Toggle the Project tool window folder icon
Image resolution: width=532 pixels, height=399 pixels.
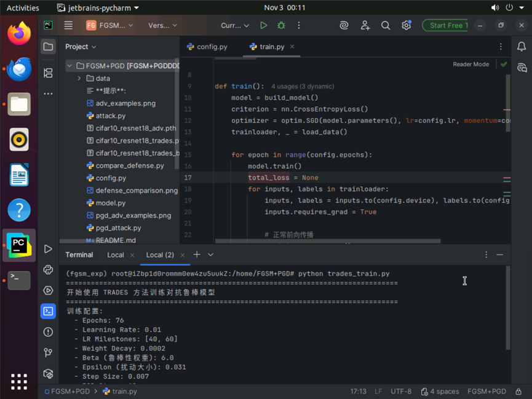coord(48,47)
